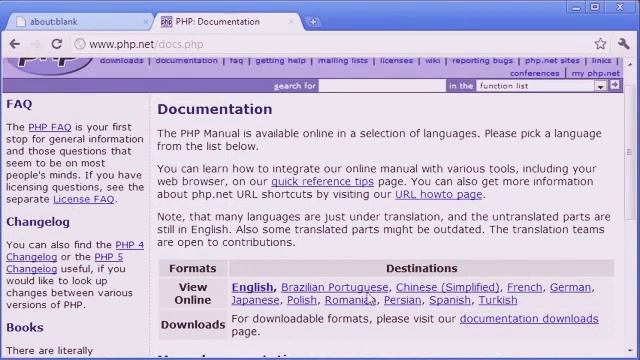The image size is (640, 360).
Task: View the manual in Polish
Action: 302,300
